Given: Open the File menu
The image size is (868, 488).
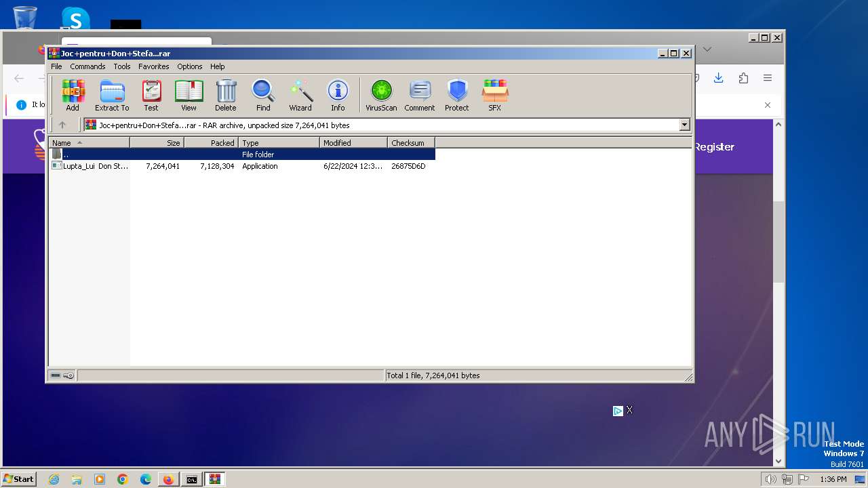Looking at the screenshot, I should click(x=56, y=66).
